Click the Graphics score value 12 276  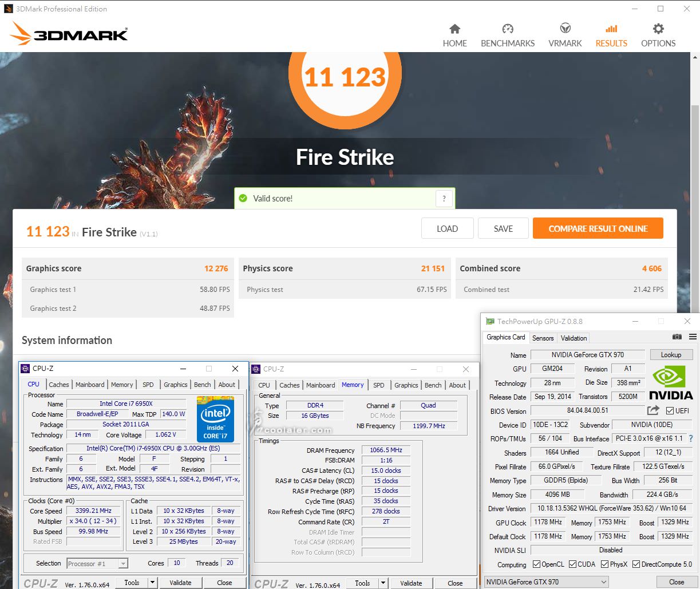pos(216,268)
